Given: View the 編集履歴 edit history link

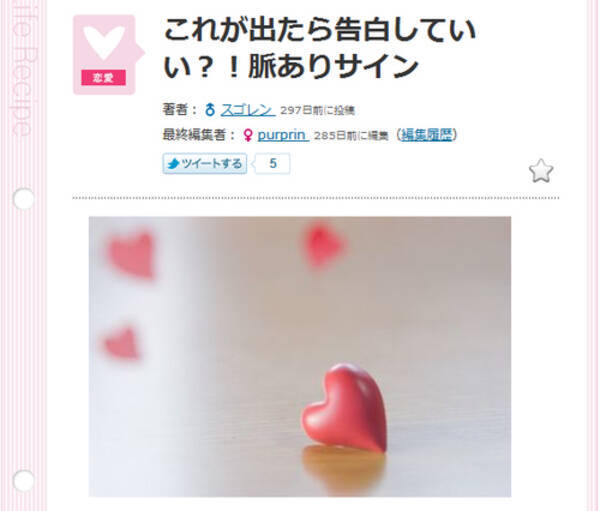Looking at the screenshot, I should pos(426,135).
